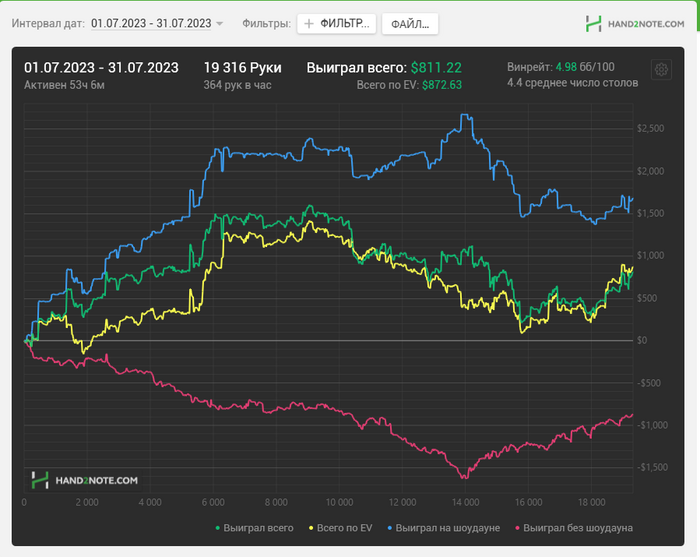The image size is (700, 557).
Task: Click the $2,500 y-axis label
Action: coord(650,129)
